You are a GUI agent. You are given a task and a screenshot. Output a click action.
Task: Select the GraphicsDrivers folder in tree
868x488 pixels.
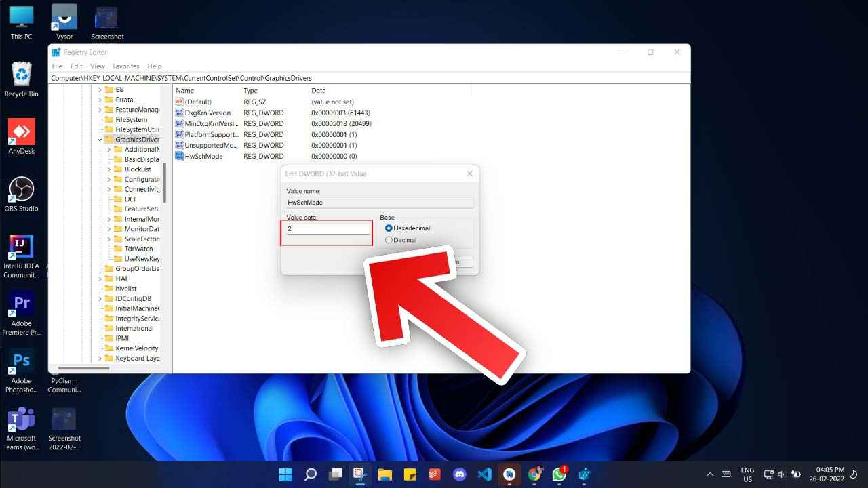[x=132, y=140]
